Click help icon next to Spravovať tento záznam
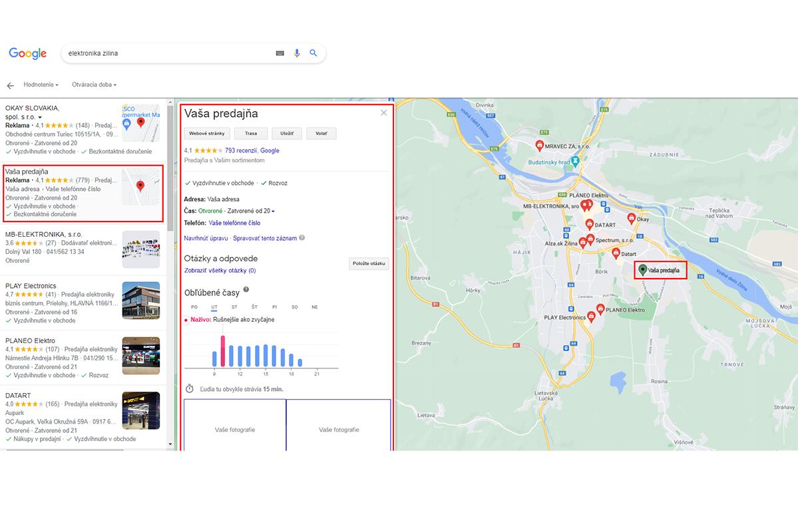798x532 pixels. point(301,237)
